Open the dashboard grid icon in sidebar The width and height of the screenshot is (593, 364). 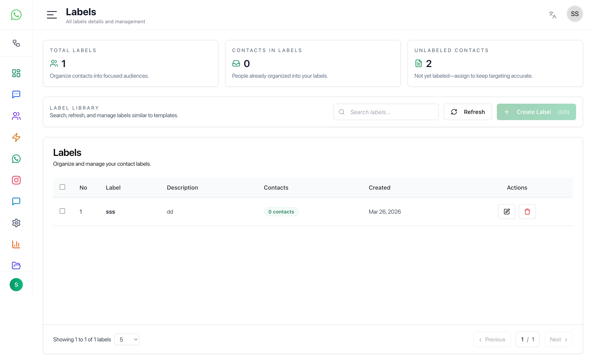[x=16, y=73]
